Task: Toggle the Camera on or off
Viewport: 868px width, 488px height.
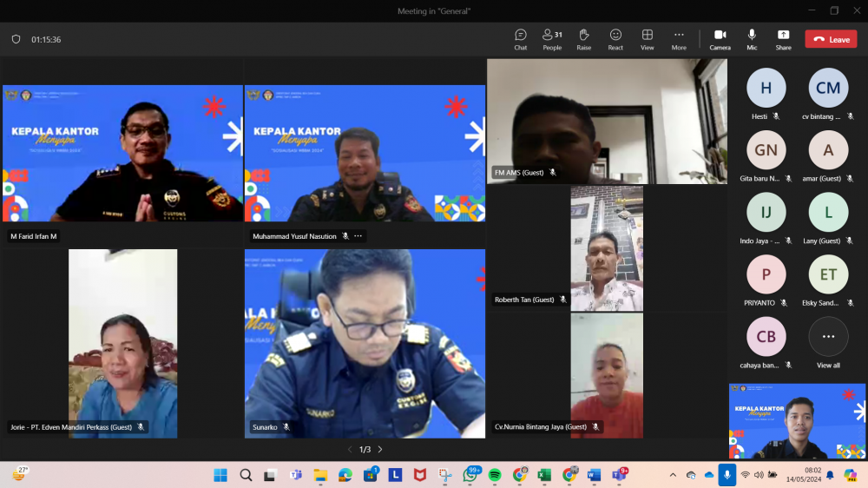Action: coord(720,39)
